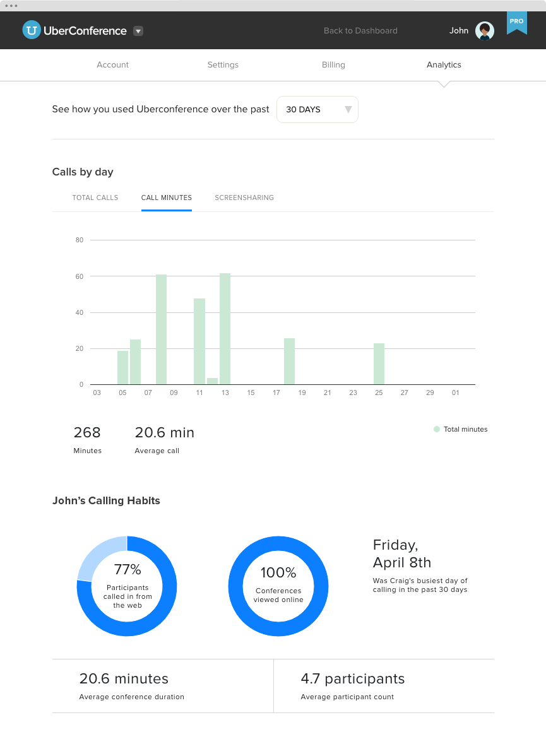Select the CALL MINUTES chart tab
546x756 pixels.
(x=167, y=198)
